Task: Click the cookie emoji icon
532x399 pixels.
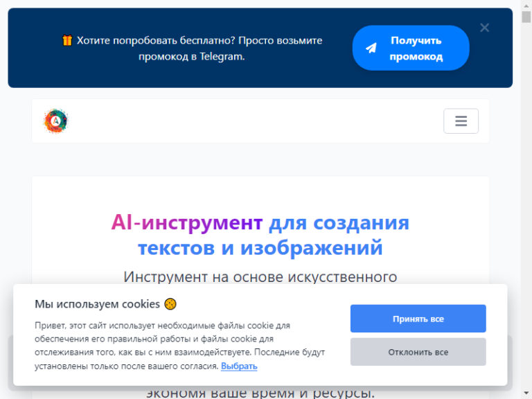Action: coord(170,304)
